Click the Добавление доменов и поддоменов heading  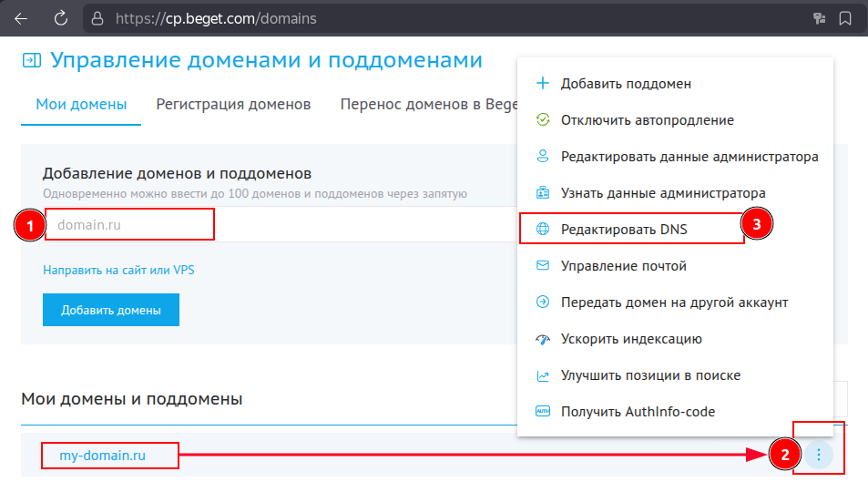177,173
